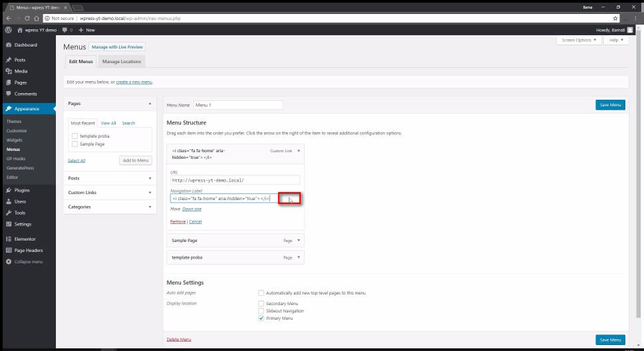The image size is (644, 351).
Task: Click the WordPress logo in admin bar
Action: click(8, 30)
